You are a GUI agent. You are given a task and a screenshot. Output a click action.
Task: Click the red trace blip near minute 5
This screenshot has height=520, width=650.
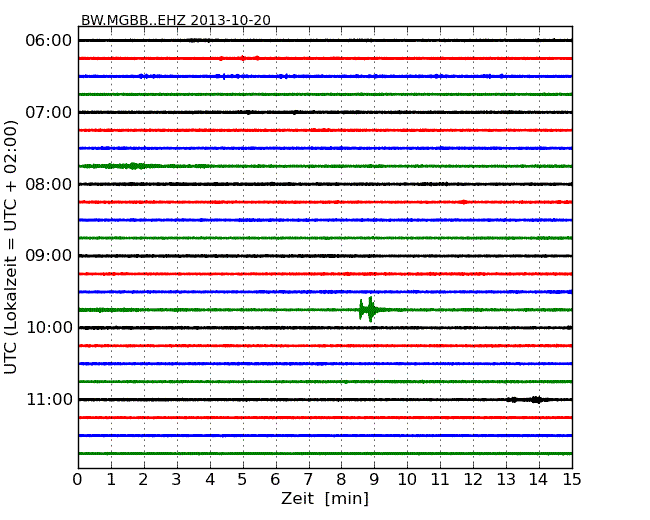point(243,58)
